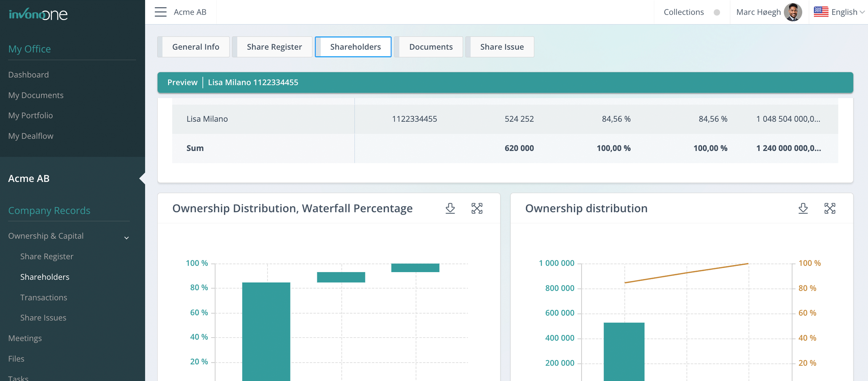Collapse the Ownership & Capital section
The width and height of the screenshot is (868, 381).
(x=126, y=237)
